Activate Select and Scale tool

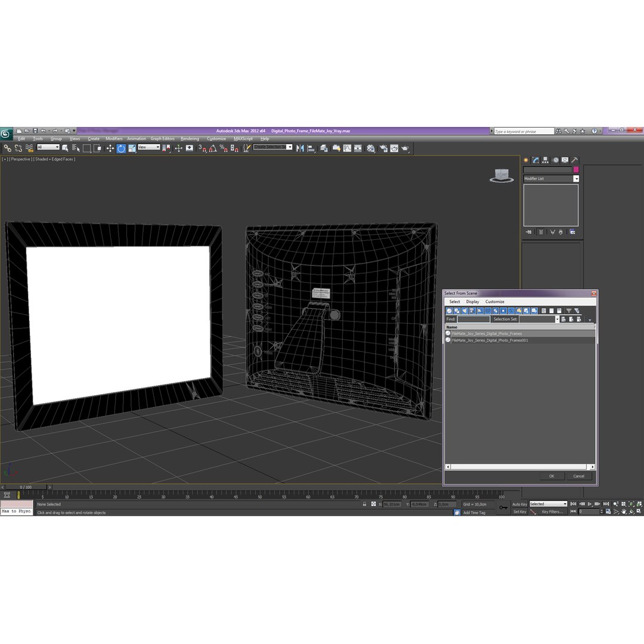131,148
